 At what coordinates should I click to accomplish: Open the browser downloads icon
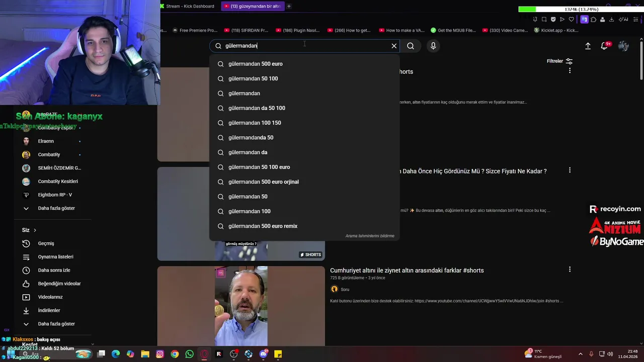click(611, 20)
